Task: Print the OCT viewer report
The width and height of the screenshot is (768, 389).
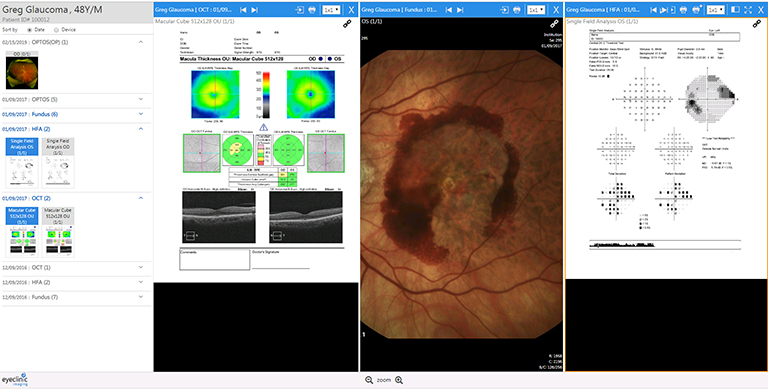Action: 312,10
